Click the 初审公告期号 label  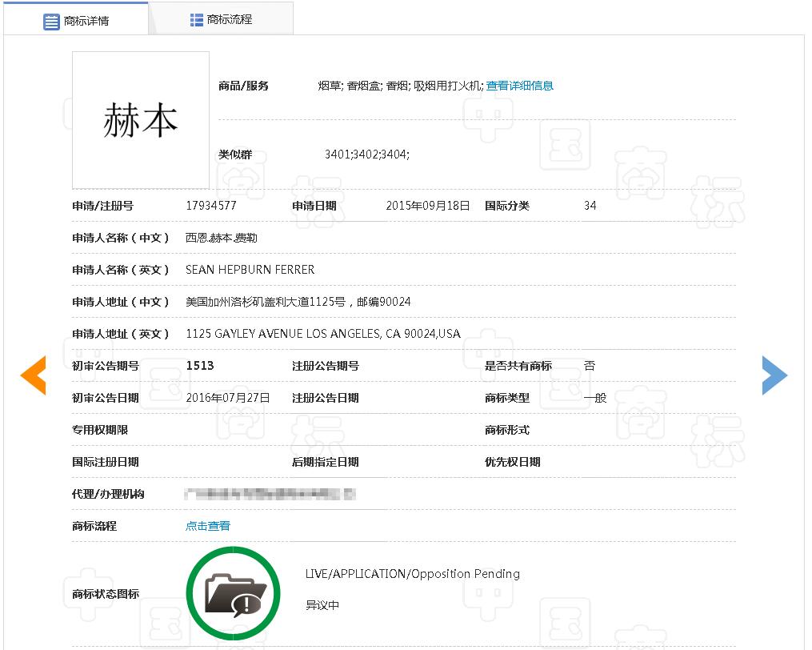pyautogui.click(x=106, y=366)
